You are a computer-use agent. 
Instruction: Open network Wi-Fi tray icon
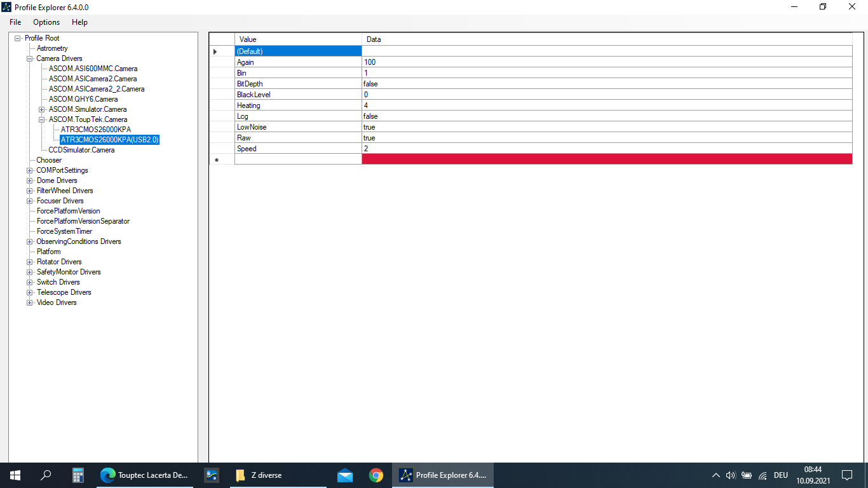point(763,475)
